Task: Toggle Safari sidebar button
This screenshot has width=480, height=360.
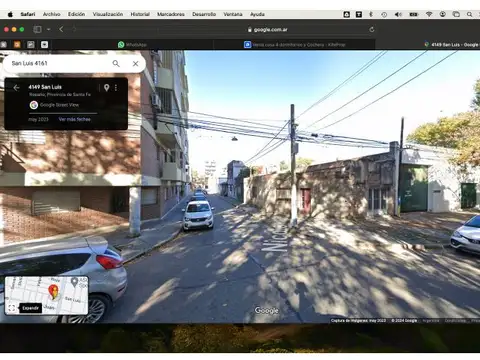Action: [37, 29]
